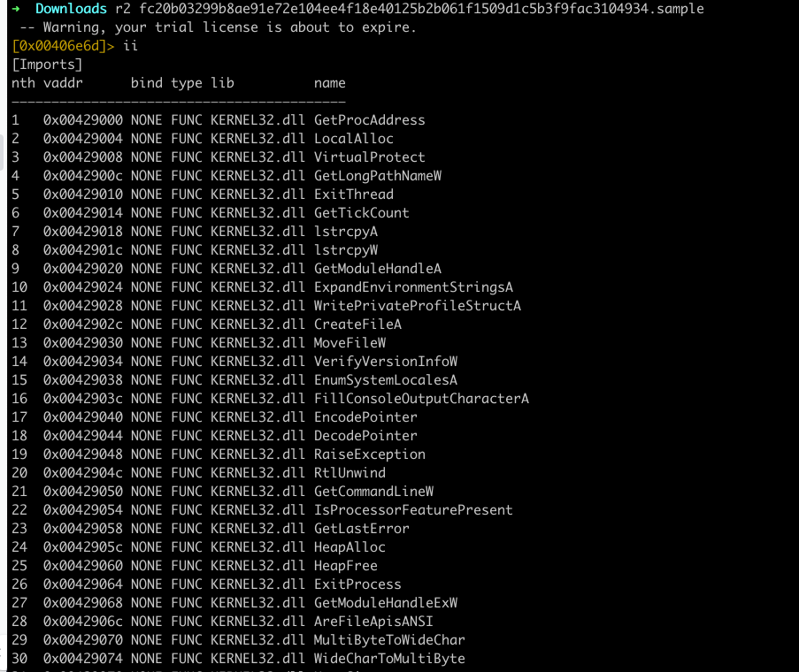Screen dimensions: 799x672
Task: Click the ExpandEnvironmentStringsA import name
Action: click(413, 287)
